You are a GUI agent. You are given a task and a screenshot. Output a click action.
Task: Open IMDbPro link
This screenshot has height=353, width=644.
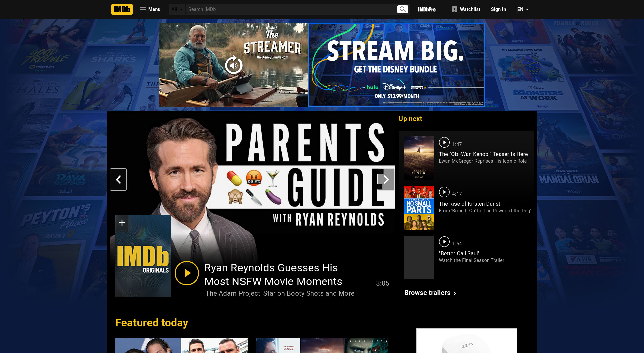coord(427,9)
